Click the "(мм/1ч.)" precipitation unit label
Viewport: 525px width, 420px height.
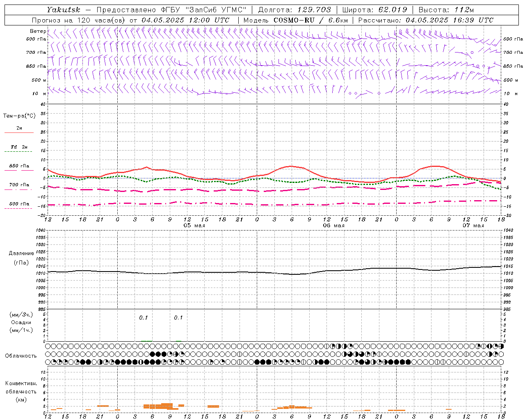click(x=21, y=330)
